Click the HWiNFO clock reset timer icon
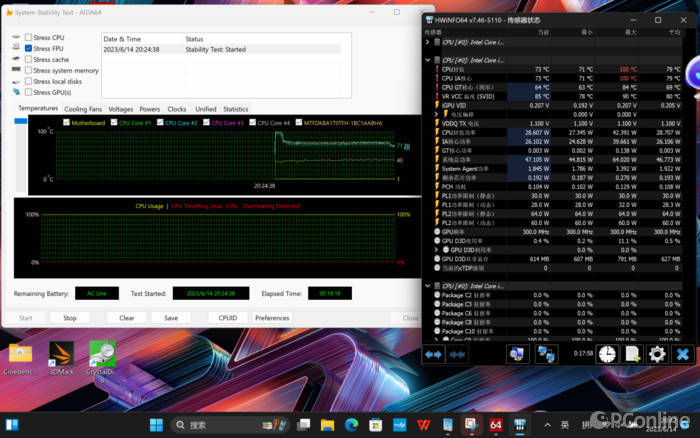Screen dimensions: 700x438 tap(607, 355)
